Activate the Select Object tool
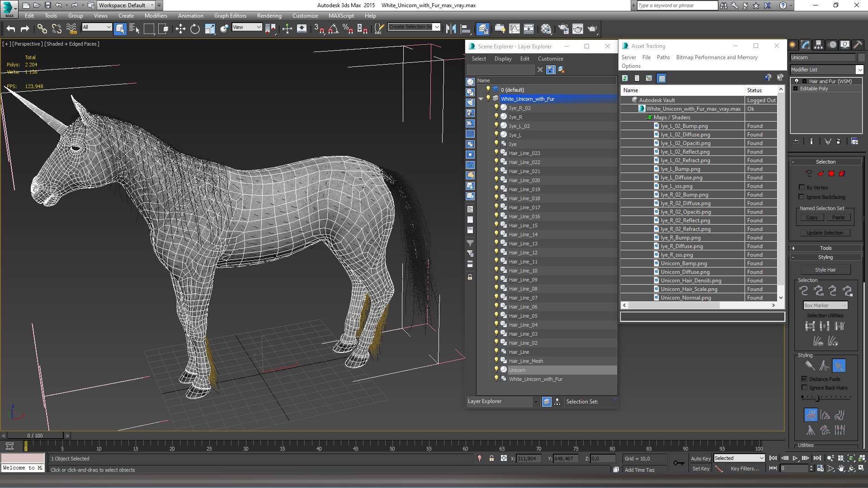Screen dimensions: 868x488 [x=120, y=29]
